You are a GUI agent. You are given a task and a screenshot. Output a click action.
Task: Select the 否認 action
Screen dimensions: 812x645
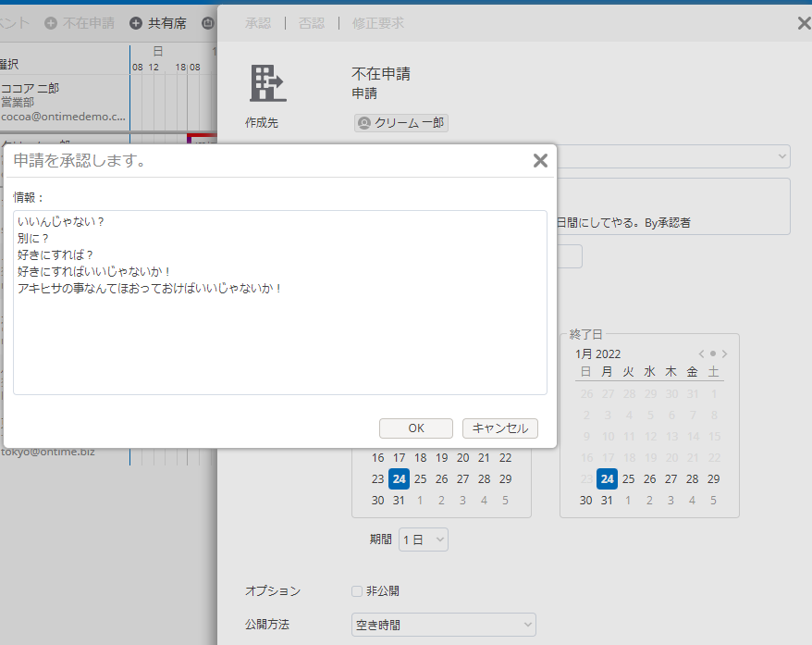coord(312,23)
